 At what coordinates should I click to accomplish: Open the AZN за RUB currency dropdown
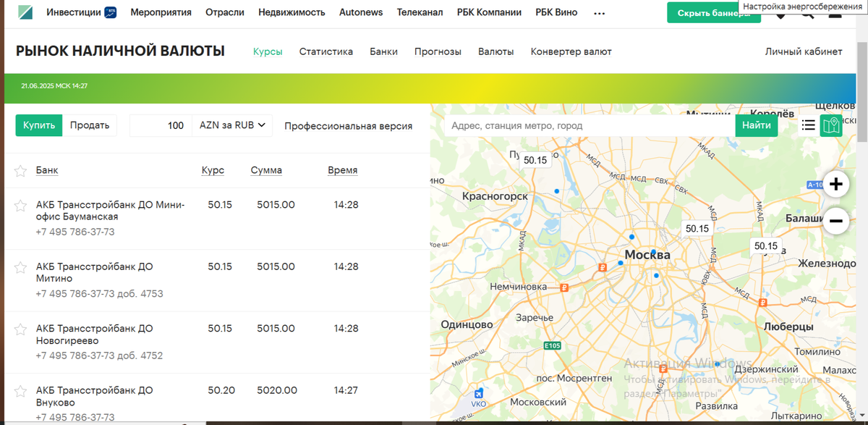tap(232, 125)
